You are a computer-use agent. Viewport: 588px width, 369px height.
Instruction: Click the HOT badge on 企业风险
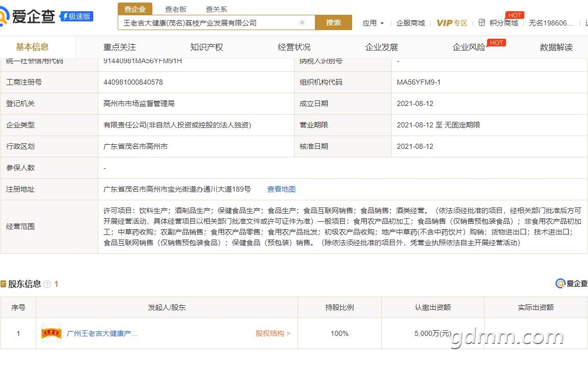[x=496, y=43]
